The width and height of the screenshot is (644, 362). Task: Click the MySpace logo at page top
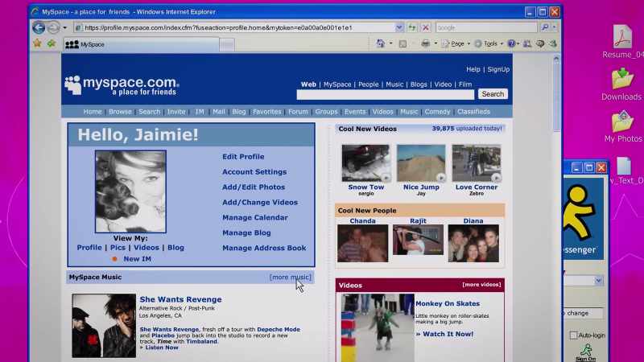(122, 85)
